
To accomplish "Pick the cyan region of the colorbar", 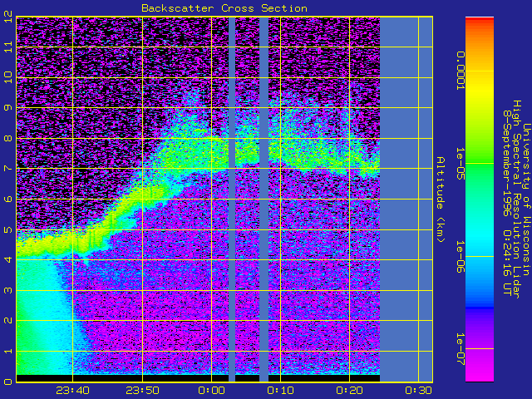I will point(480,238).
